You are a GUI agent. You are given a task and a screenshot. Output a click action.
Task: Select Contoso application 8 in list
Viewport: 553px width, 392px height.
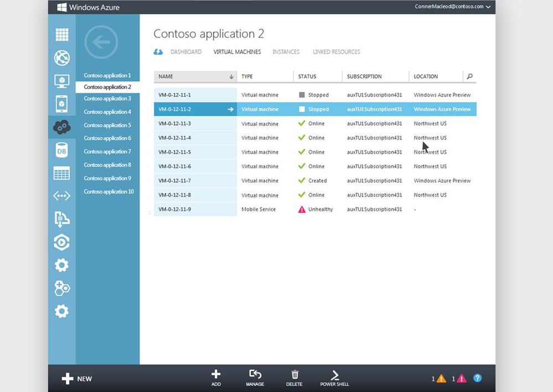coord(107,165)
